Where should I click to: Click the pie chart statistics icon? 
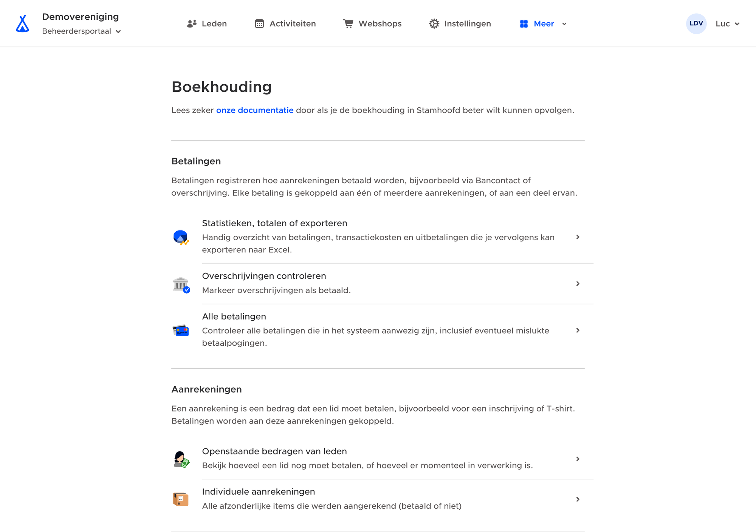[x=181, y=237]
